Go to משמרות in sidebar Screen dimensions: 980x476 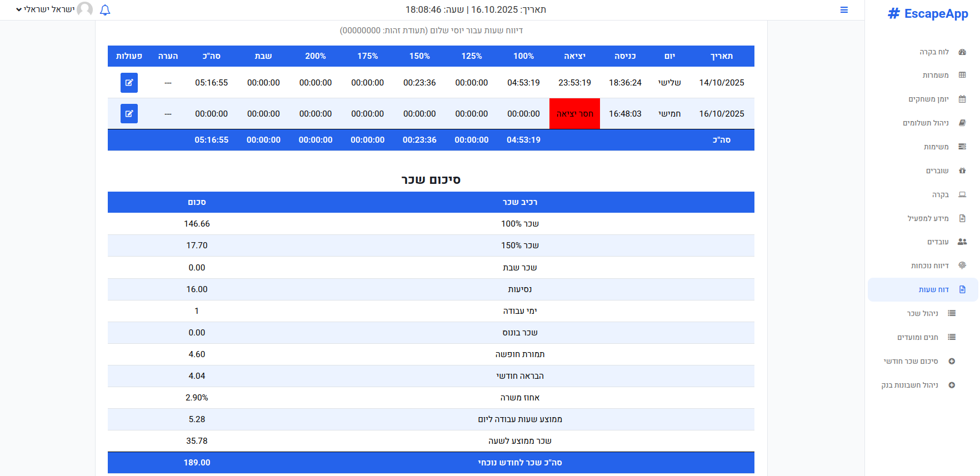pyautogui.click(x=936, y=76)
